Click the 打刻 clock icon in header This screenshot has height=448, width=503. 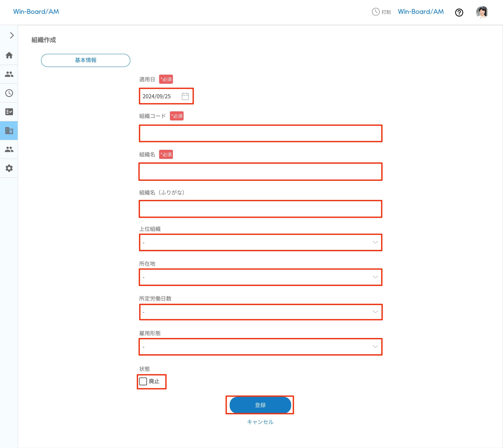click(375, 12)
